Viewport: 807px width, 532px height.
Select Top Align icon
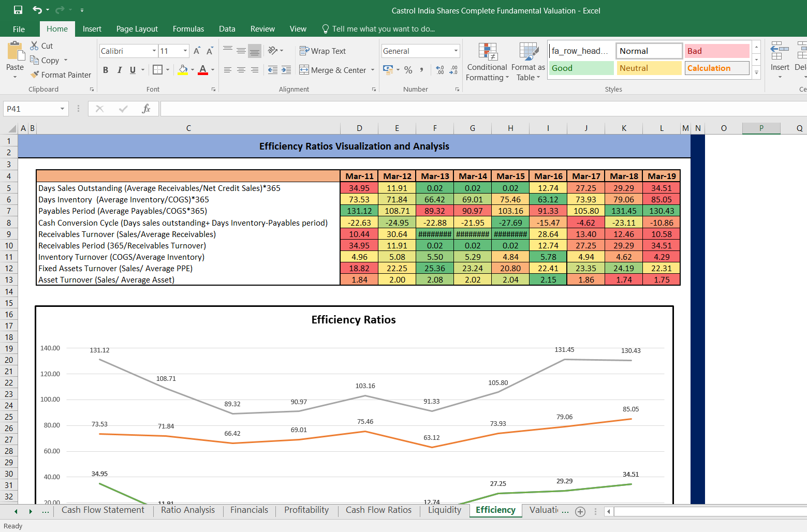click(x=228, y=50)
